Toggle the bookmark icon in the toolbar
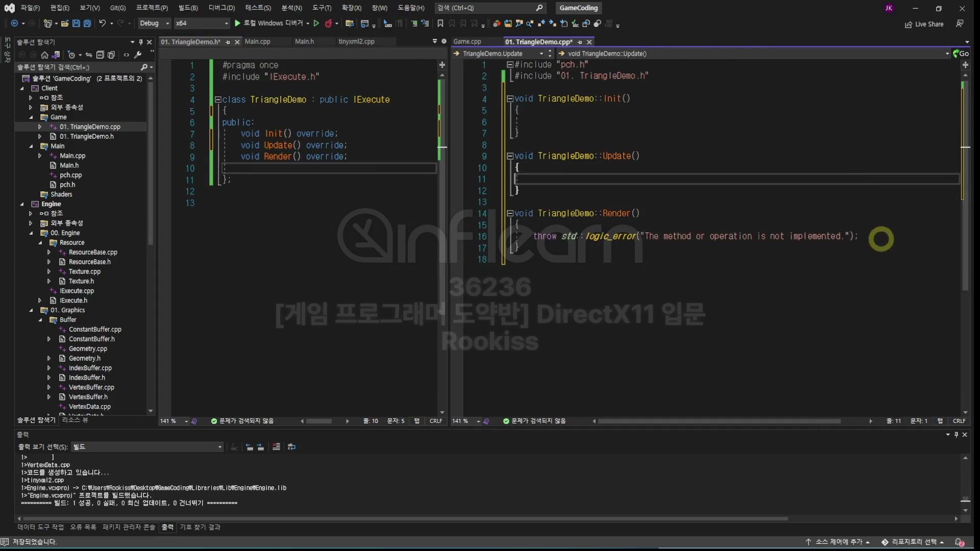 [x=440, y=23]
